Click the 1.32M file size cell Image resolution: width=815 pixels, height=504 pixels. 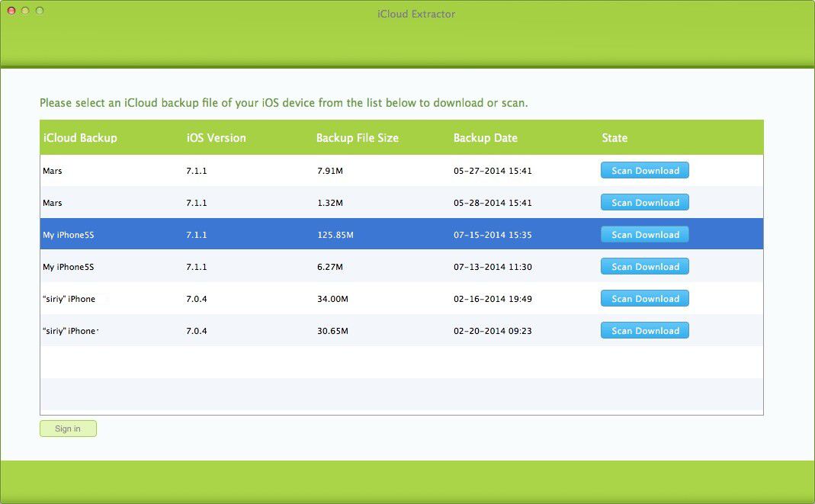tap(330, 203)
